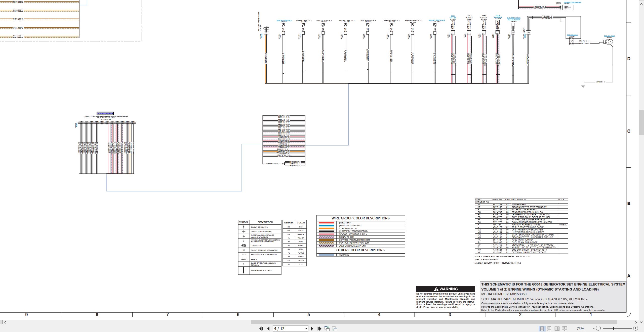Click the previous view icon
This screenshot has width=644, height=332.
point(327,328)
